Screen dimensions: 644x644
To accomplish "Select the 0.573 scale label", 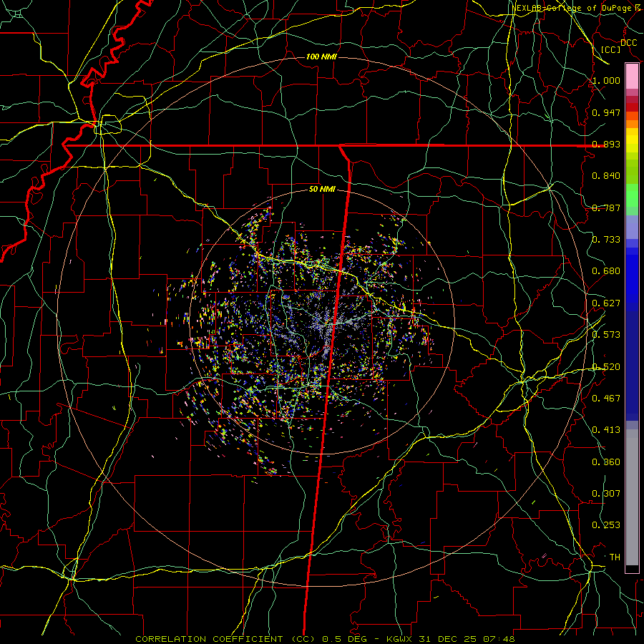I will (606, 335).
